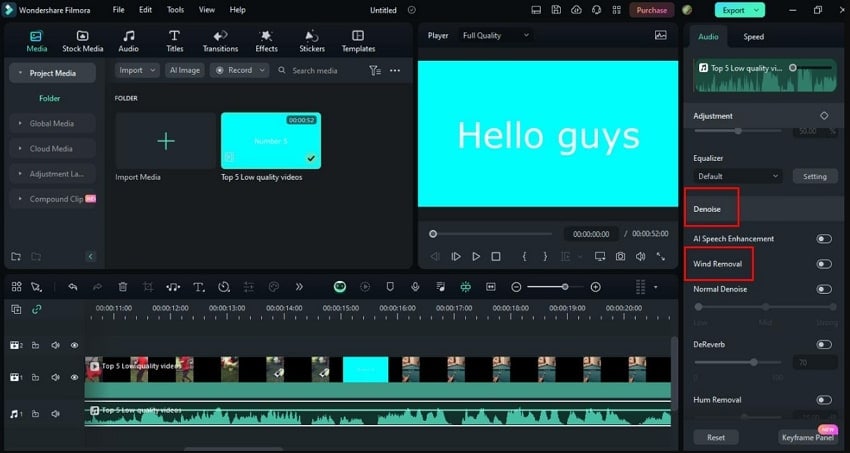Image resolution: width=850 pixels, height=453 pixels.
Task: Click the AI Image button
Action: coord(185,70)
